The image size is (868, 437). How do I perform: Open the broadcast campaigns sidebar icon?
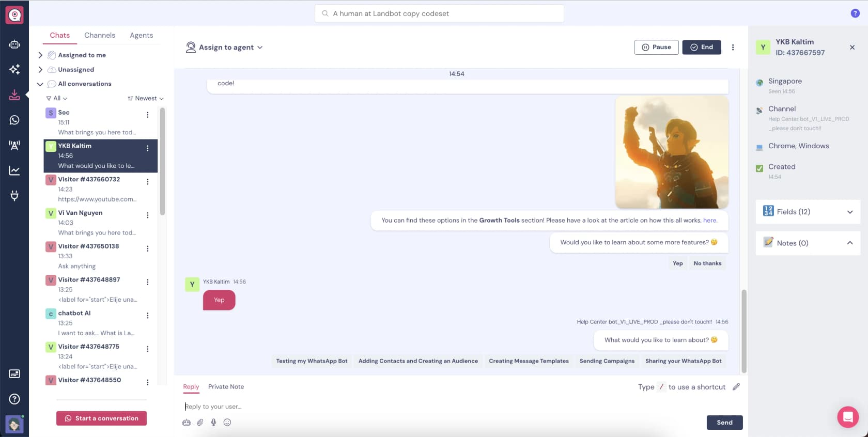(x=14, y=145)
